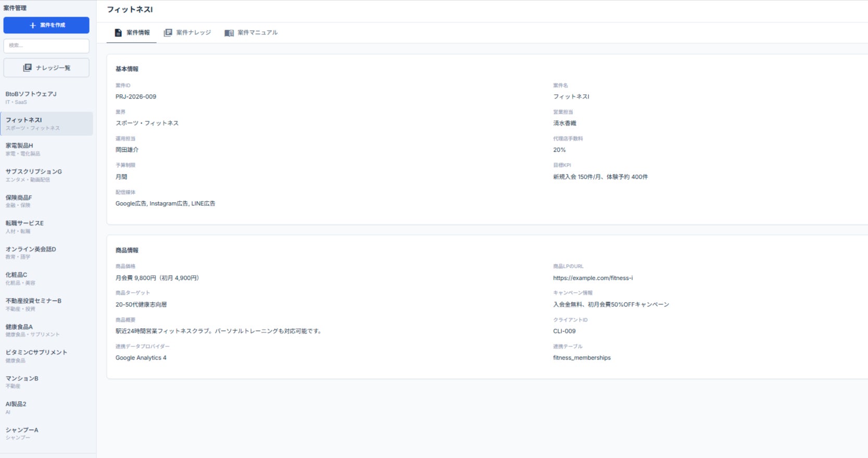868x458 pixels.
Task: Focus the sidebar search input field
Action: click(x=46, y=46)
